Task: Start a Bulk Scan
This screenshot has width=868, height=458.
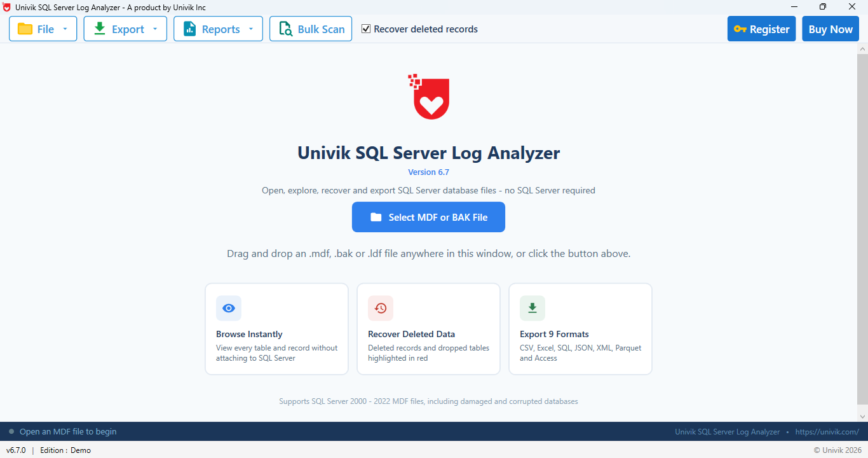Action: (311, 29)
